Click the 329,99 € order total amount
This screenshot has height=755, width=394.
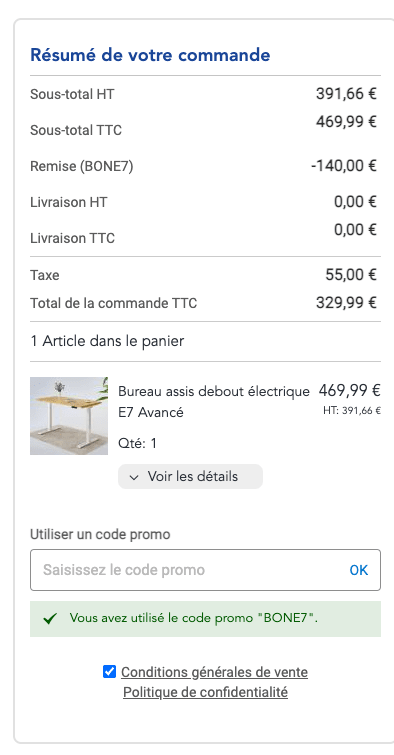click(346, 303)
